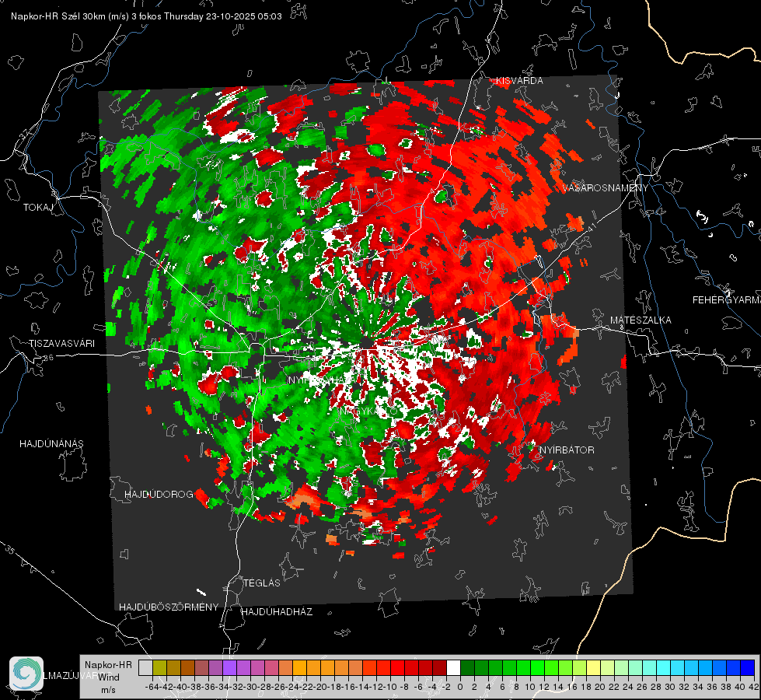Pick the white legend swatch above 0
Viewport: 761px width, 700px height.
pyautogui.click(x=453, y=667)
